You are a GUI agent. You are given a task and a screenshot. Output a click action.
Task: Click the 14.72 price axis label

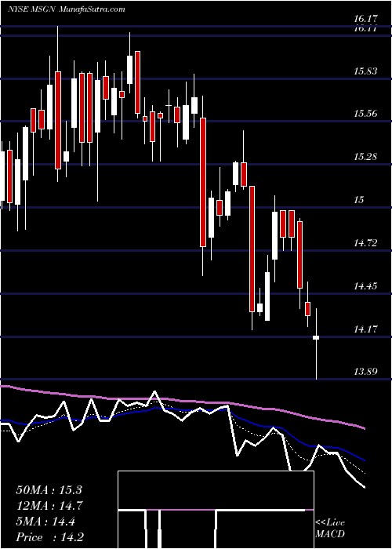tap(365, 243)
